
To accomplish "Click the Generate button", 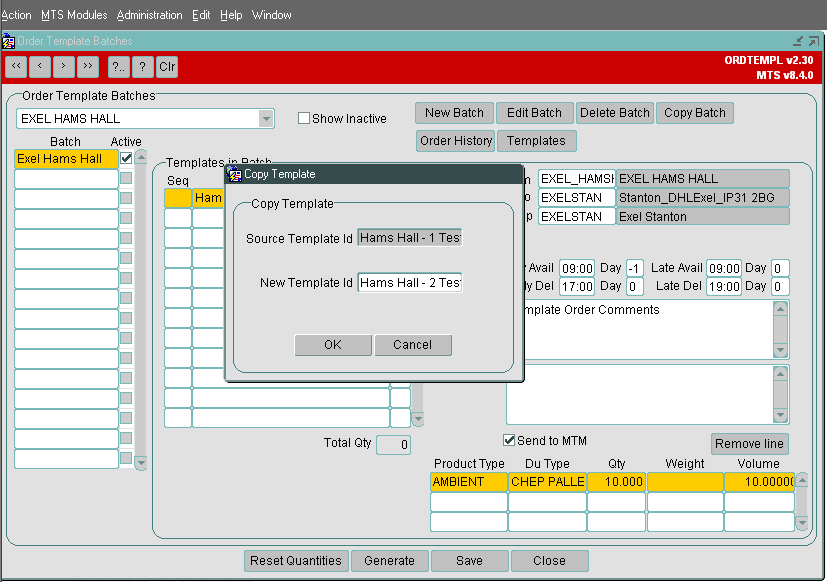I will (390, 561).
